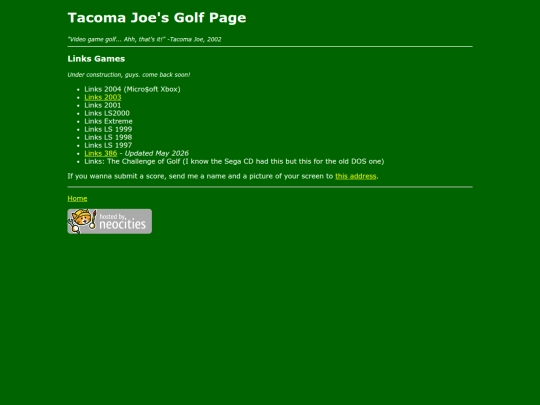The image size is (540, 405).
Task: Click the 'Links LS 1999' list item
Action: (x=108, y=129)
